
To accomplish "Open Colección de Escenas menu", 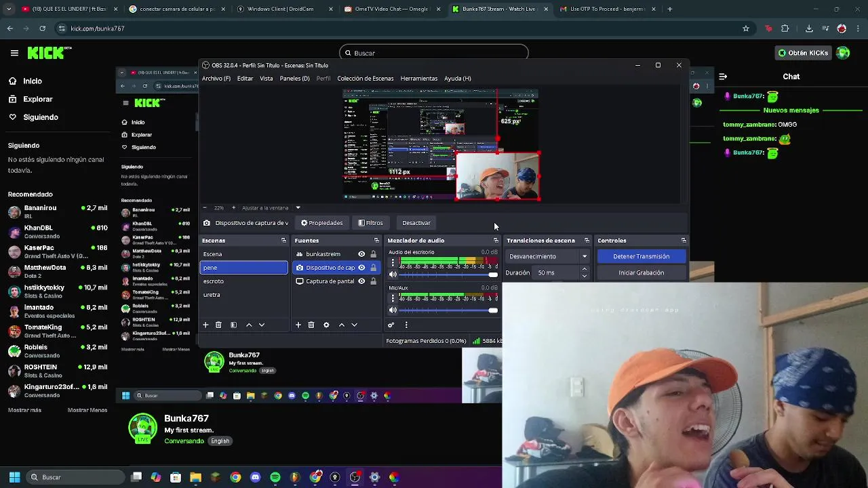I will click(x=365, y=79).
